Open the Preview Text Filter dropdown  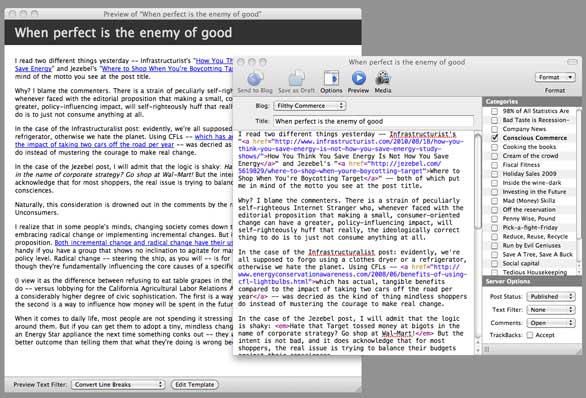tap(118, 385)
